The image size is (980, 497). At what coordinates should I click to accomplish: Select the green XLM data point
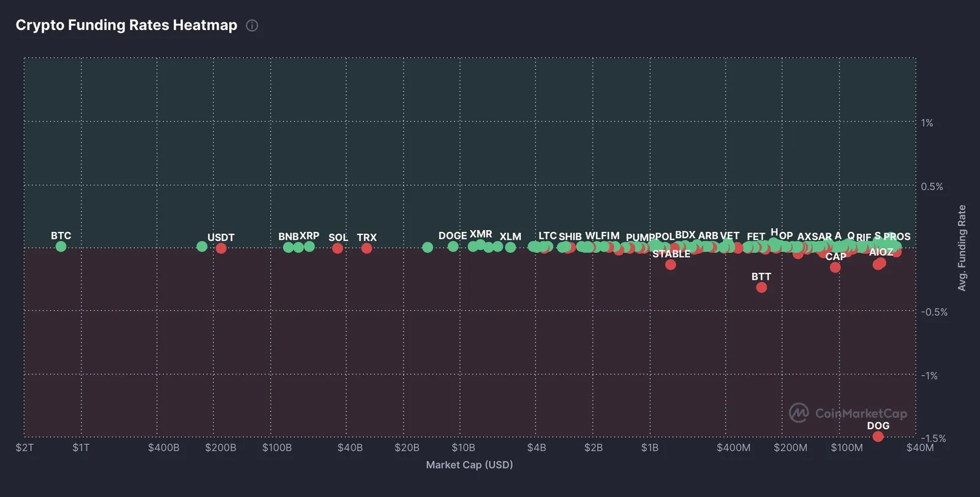coord(510,247)
